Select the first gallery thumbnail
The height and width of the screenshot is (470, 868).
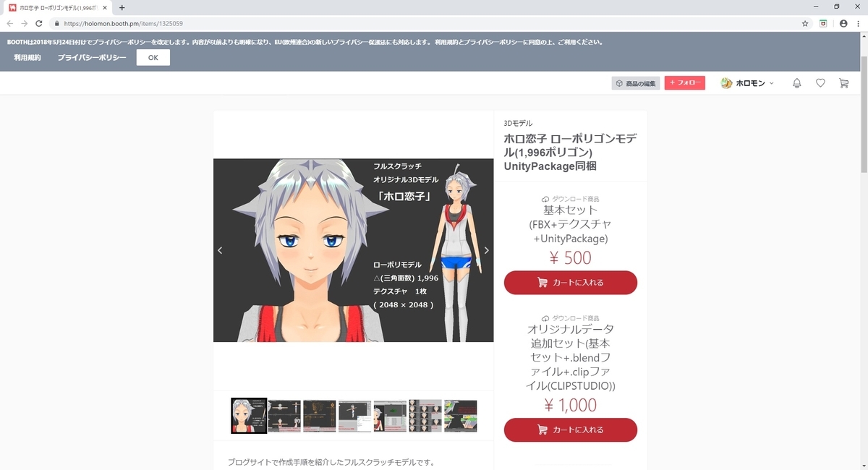[248, 415]
